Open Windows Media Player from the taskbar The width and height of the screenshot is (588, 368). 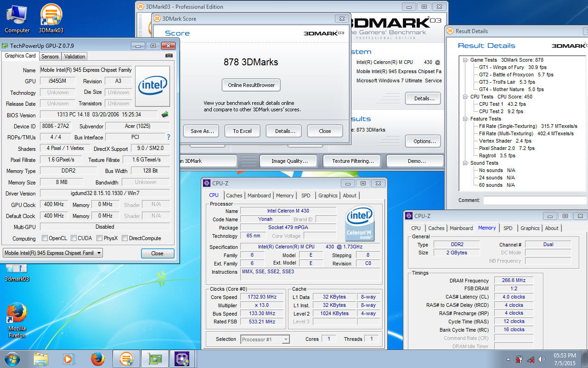click(69, 359)
